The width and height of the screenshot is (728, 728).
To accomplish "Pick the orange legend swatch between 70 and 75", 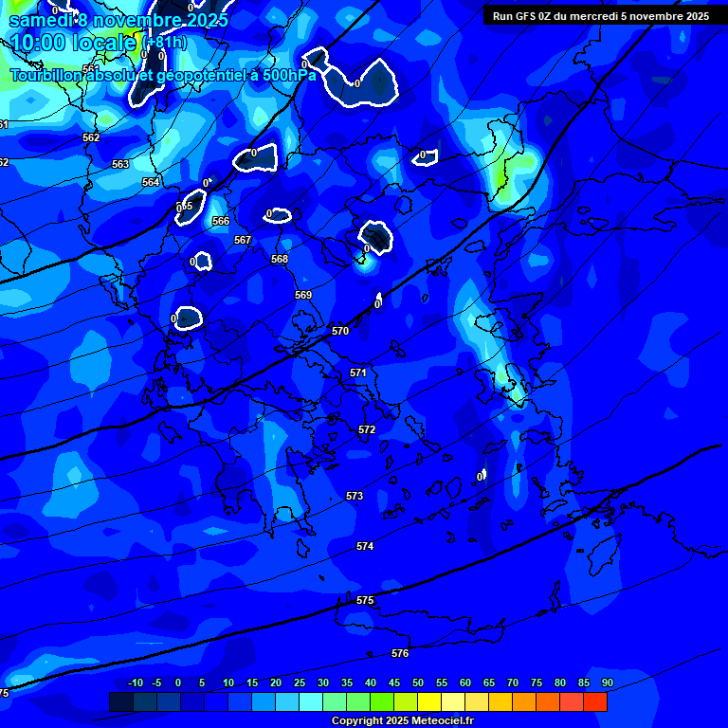I will point(524,702).
